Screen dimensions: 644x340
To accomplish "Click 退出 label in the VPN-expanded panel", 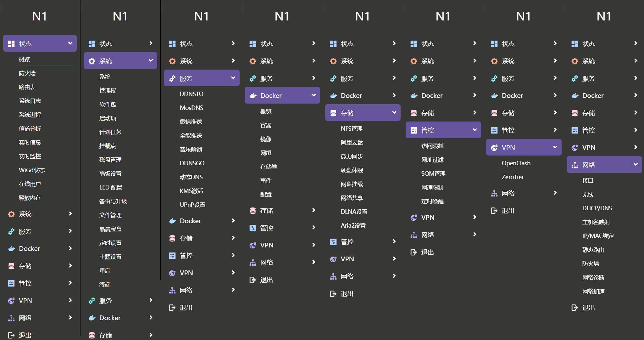I will tap(508, 211).
